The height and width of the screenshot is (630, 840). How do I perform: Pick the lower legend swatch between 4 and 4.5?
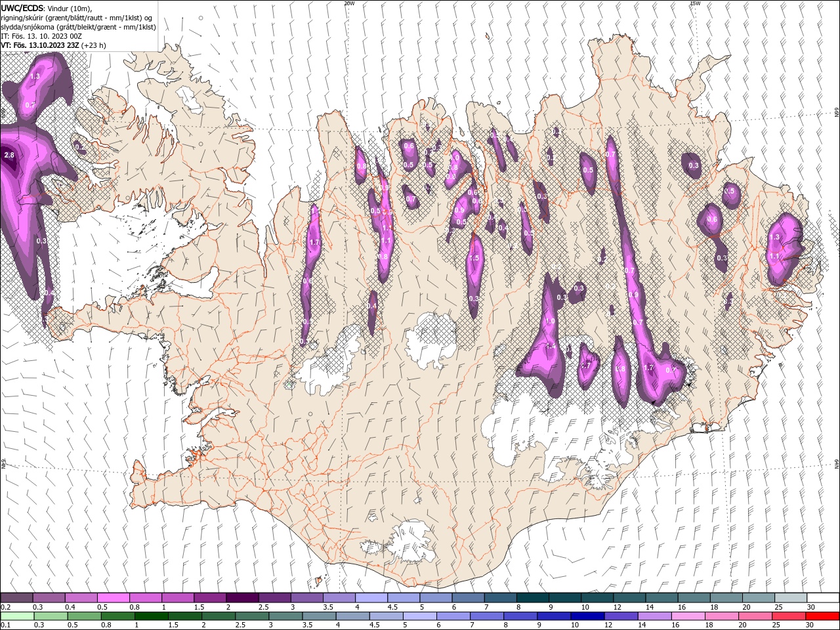pos(353,616)
